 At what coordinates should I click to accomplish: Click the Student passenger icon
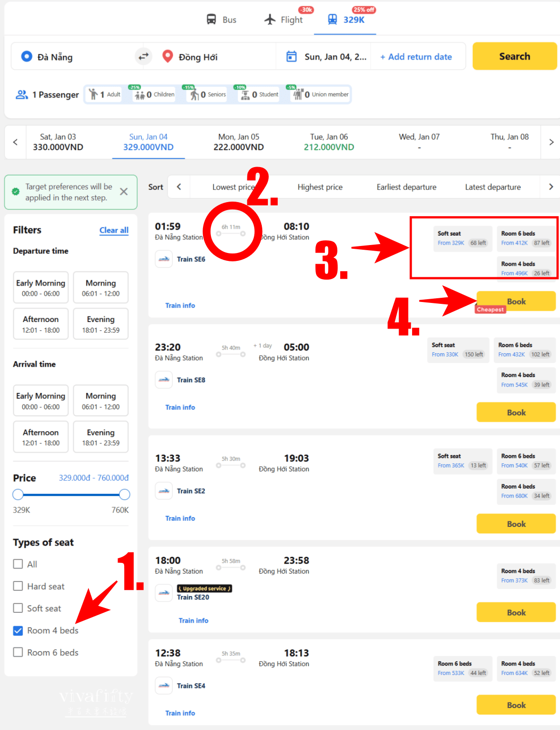click(x=245, y=95)
